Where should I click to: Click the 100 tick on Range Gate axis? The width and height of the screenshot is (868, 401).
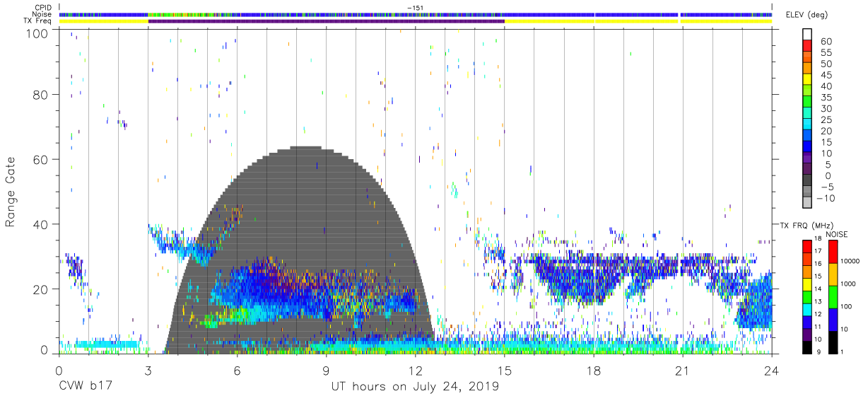38,34
